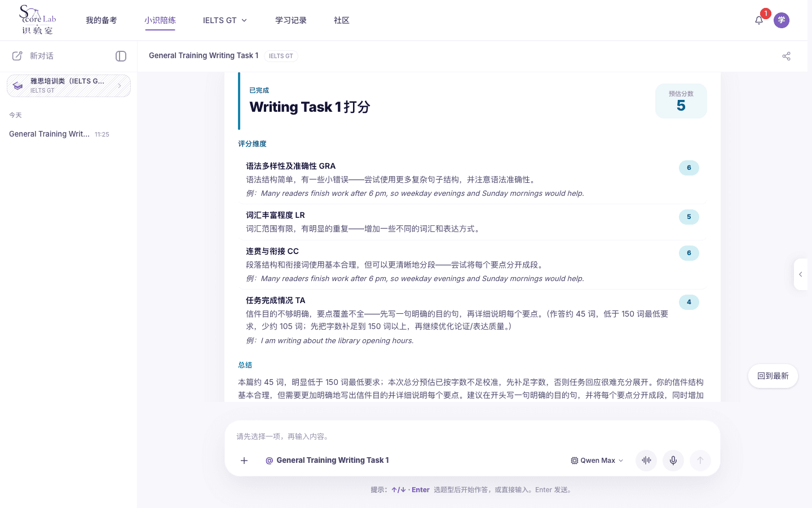Open the IELTS GT navigation dropdown
The height and width of the screenshot is (508, 812).
click(x=225, y=20)
